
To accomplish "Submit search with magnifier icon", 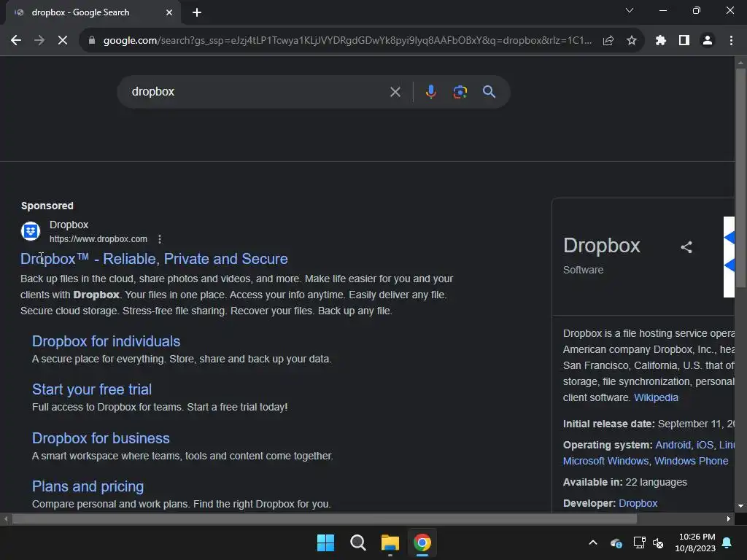I will click(x=489, y=92).
